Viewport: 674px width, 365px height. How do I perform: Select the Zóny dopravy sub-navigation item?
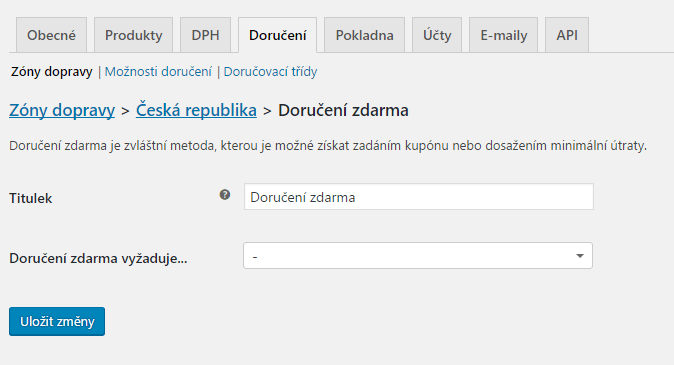(x=52, y=71)
